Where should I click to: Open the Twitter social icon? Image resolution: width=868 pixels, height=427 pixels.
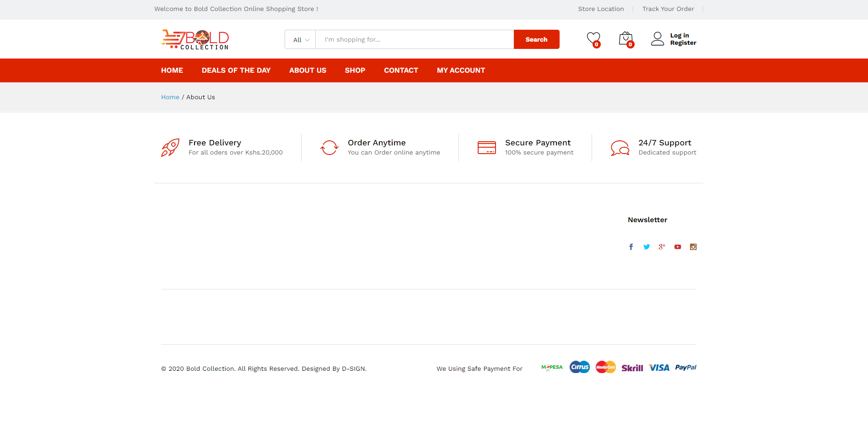coord(647,247)
